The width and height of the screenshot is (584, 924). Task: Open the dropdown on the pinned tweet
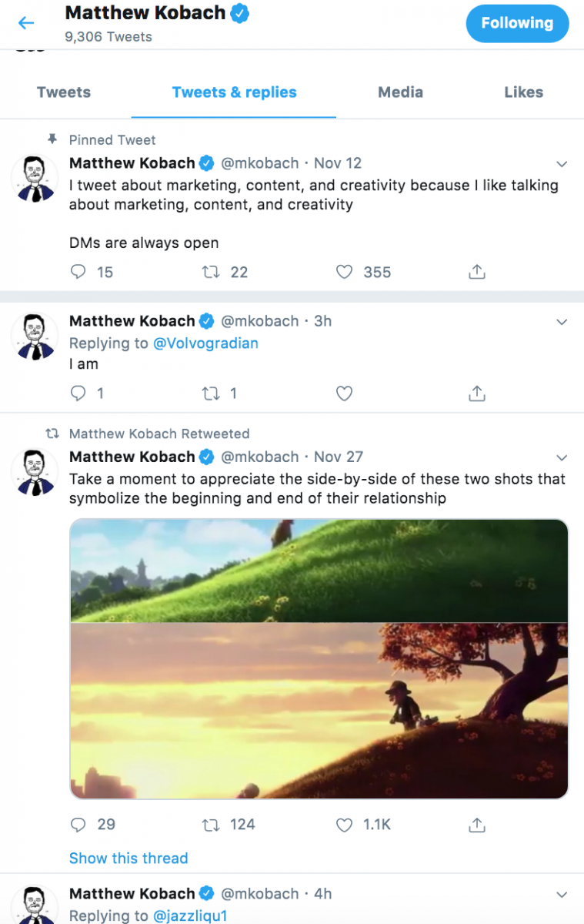tap(562, 163)
